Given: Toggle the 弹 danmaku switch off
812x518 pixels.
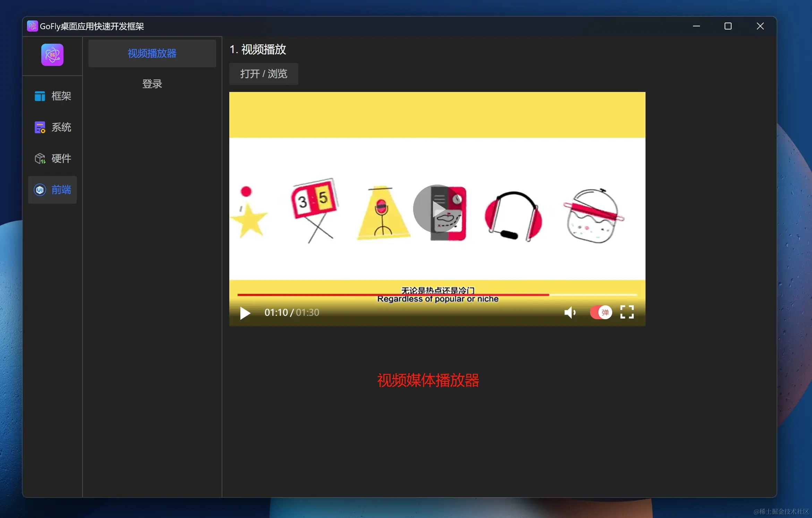Looking at the screenshot, I should coord(601,312).
